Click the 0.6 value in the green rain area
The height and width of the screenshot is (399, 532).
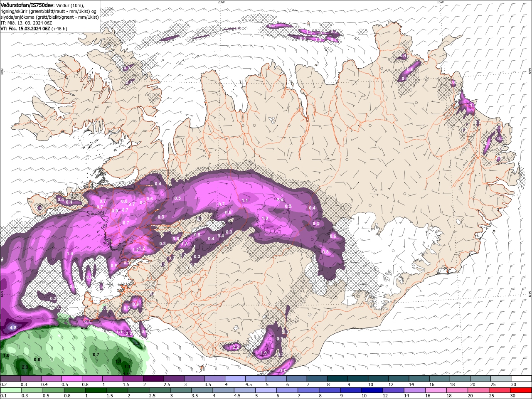37,360
